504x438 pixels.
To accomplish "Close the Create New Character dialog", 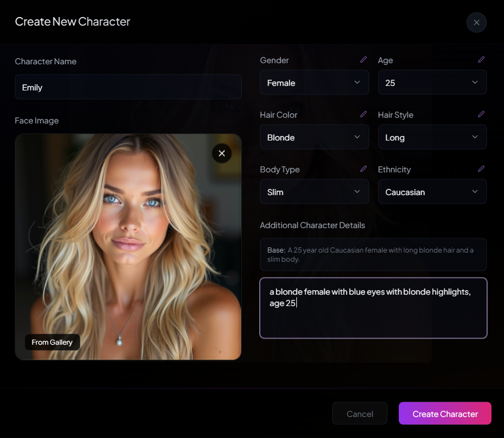I will 476,23.
